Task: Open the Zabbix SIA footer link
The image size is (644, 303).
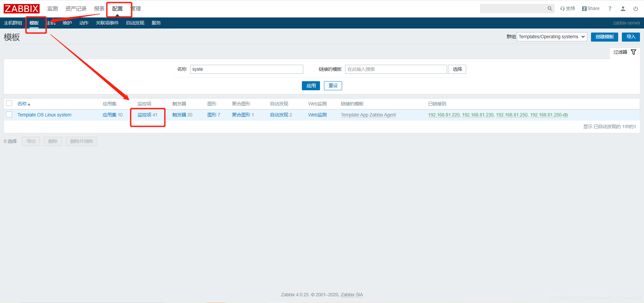Action: (x=352, y=295)
